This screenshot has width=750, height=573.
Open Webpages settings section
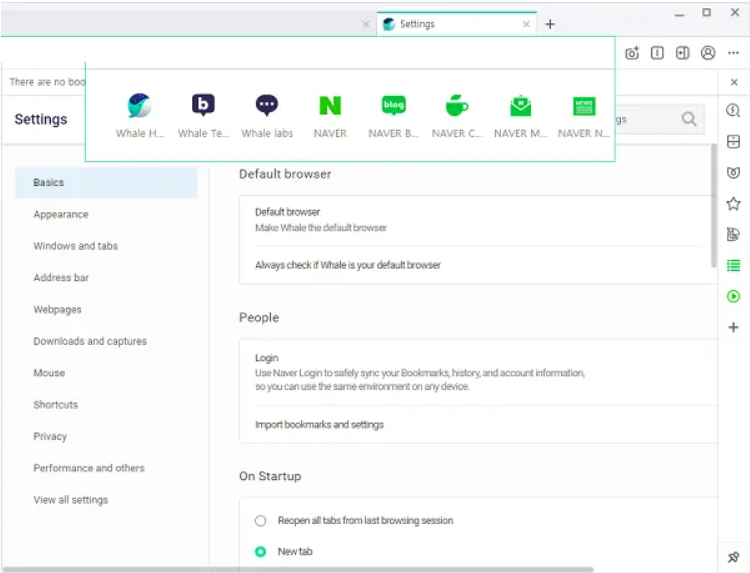pyautogui.click(x=57, y=309)
